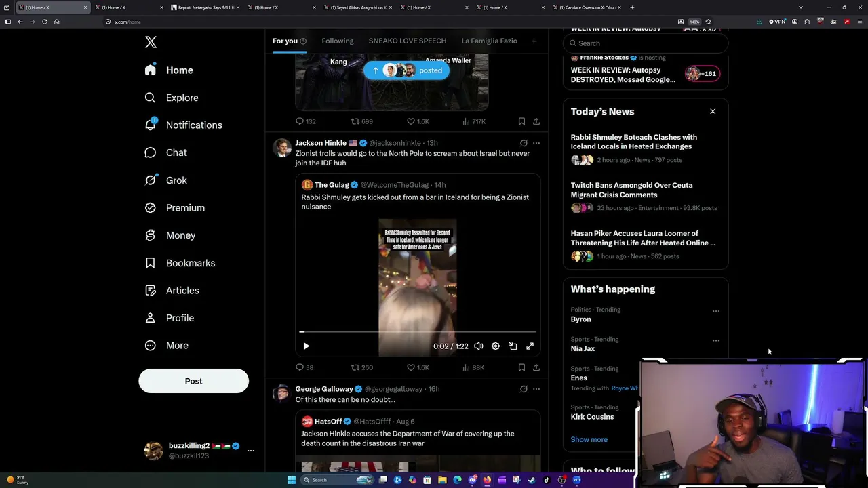Screen dimensions: 868x488
Task: Click Show more under What's happening
Action: (x=589, y=440)
